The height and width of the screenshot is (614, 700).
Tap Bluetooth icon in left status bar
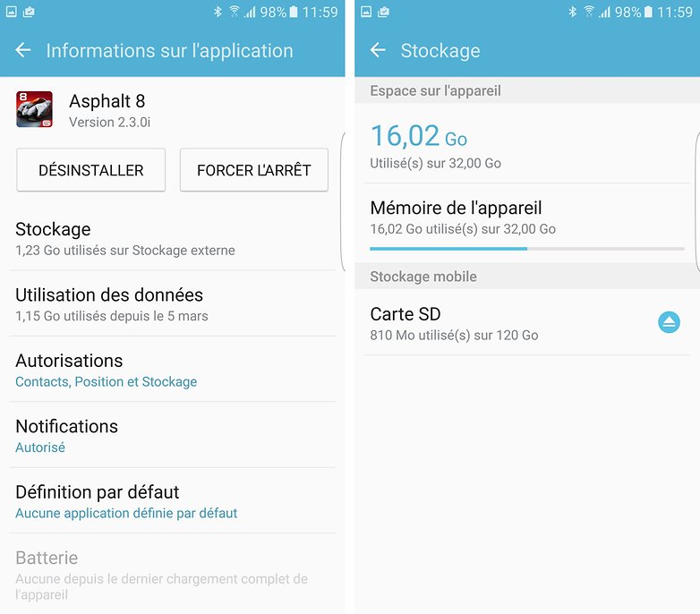[x=218, y=12]
